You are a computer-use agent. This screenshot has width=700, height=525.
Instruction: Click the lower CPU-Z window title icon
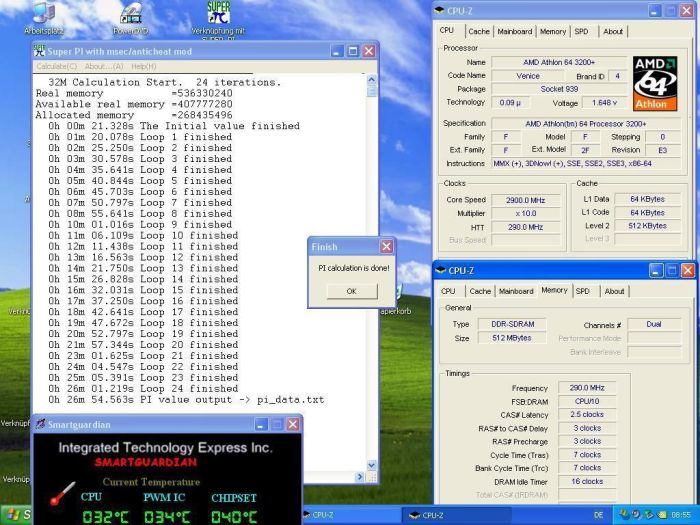click(x=441, y=270)
